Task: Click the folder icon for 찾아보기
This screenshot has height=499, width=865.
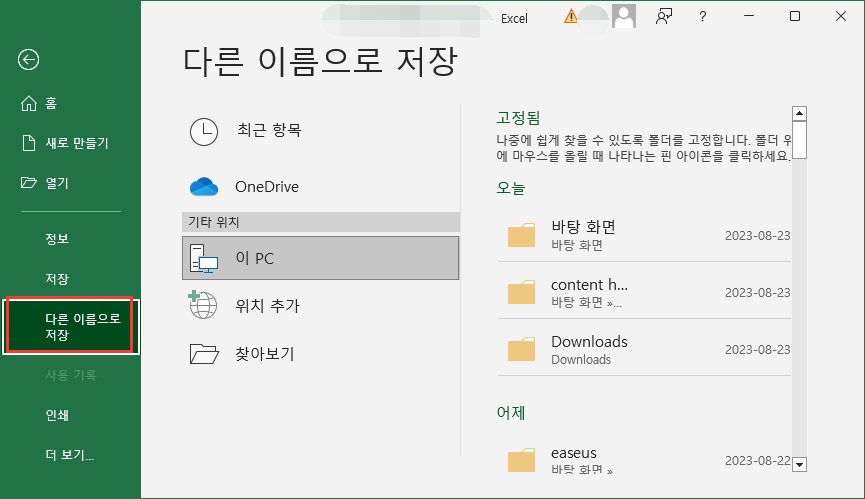Action: 204,353
